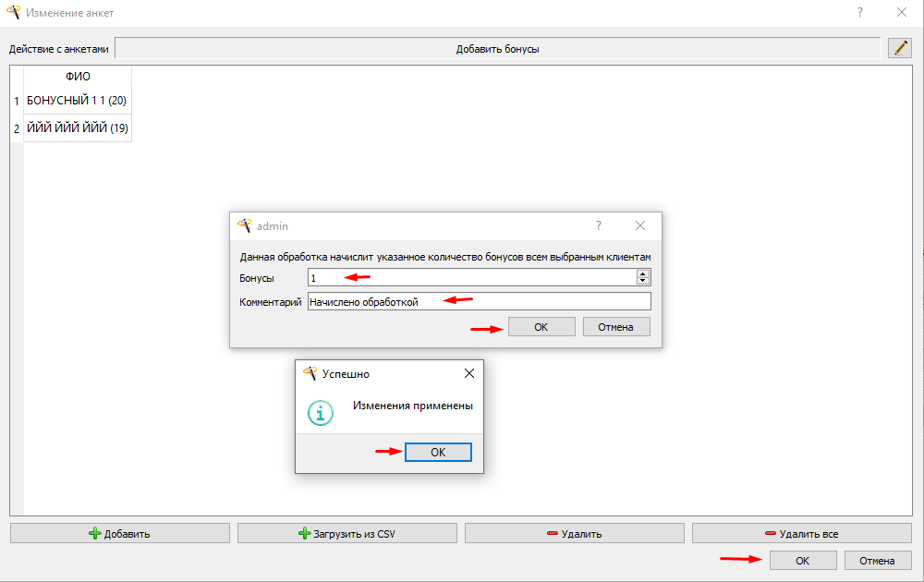Click OK in the Успешно message

tap(438, 452)
